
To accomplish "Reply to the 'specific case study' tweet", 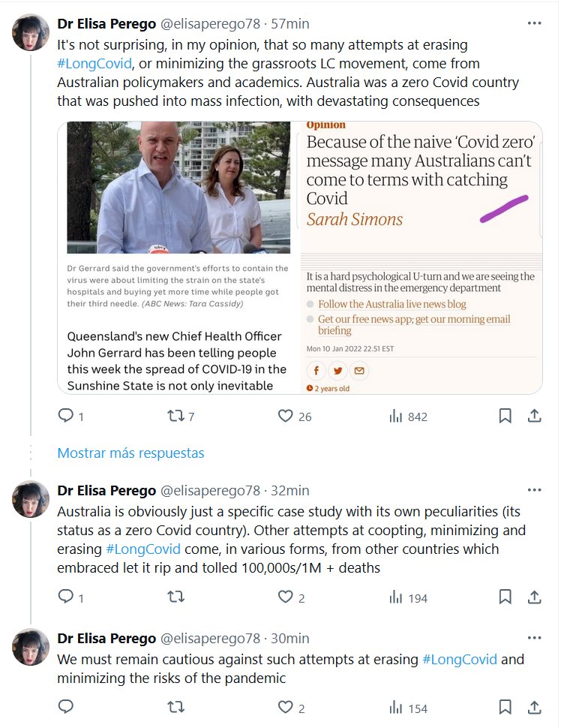I will tap(66, 597).
